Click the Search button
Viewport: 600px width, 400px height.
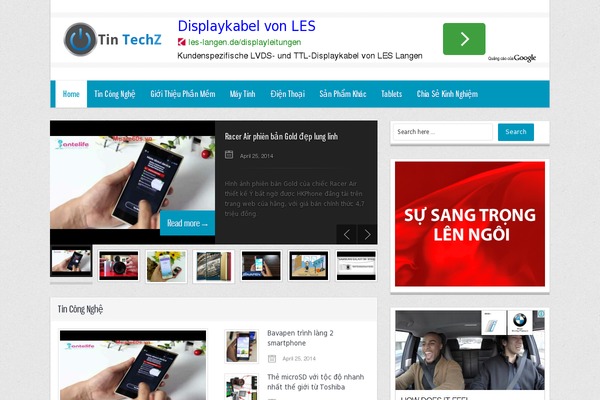pyautogui.click(x=516, y=132)
